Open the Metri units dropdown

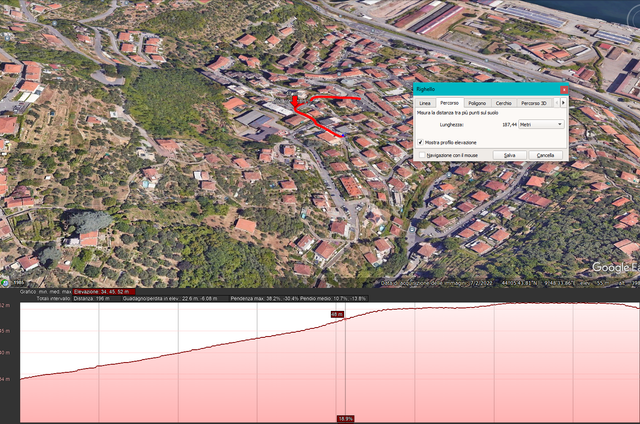coord(541,124)
